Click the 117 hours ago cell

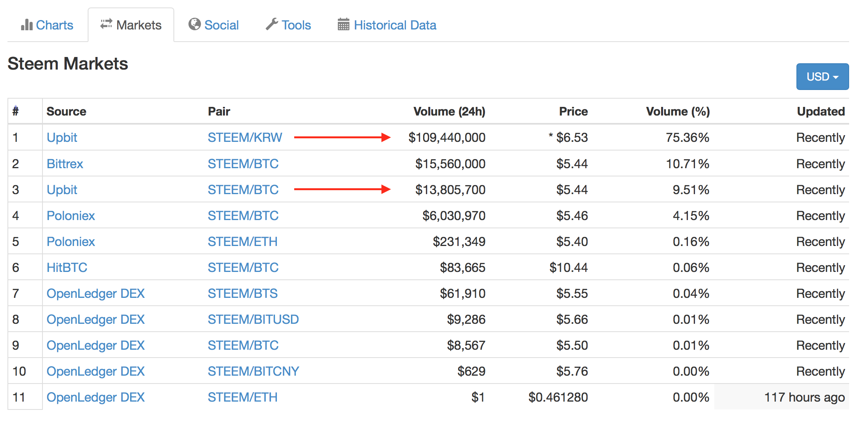point(805,397)
